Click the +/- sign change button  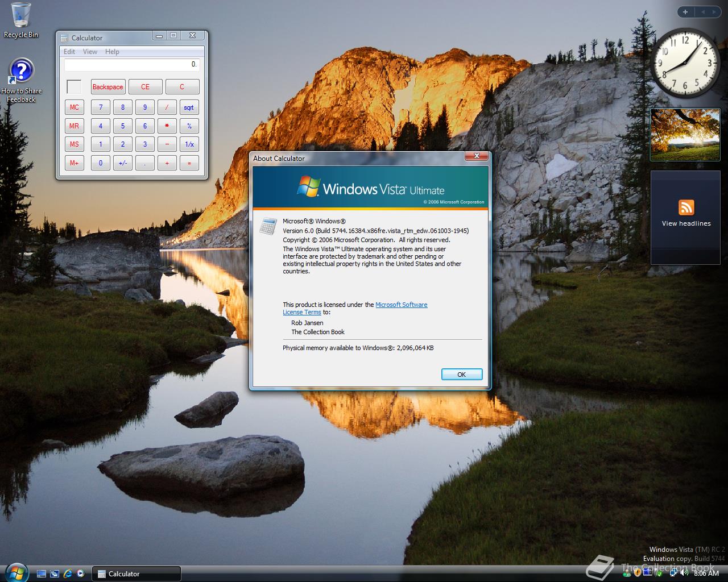point(123,163)
